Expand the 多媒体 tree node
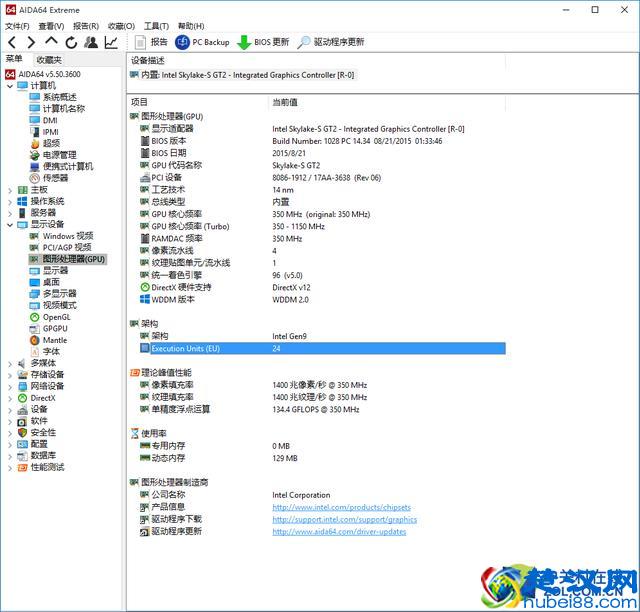Image resolution: width=640 pixels, height=612 pixels. pos(10,364)
